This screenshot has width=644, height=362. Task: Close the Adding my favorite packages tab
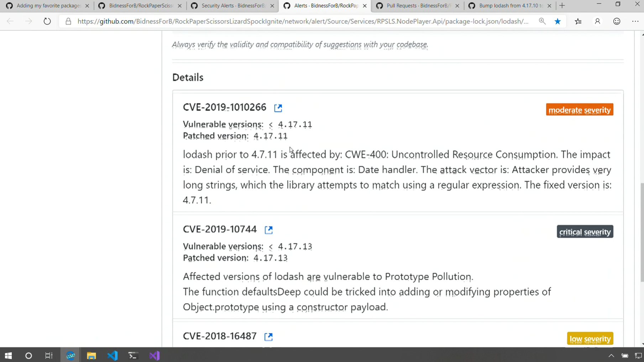87,6
